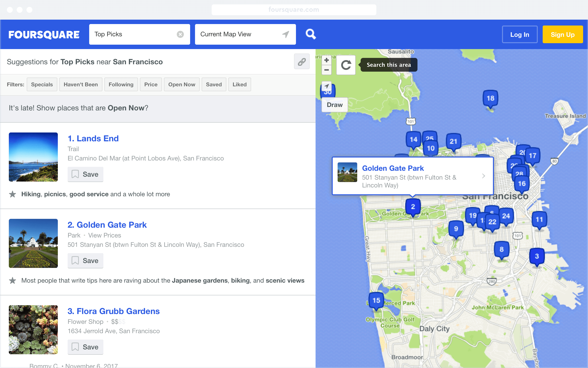The image size is (588, 368).
Task: Click map pin number 19
Action: [473, 216]
